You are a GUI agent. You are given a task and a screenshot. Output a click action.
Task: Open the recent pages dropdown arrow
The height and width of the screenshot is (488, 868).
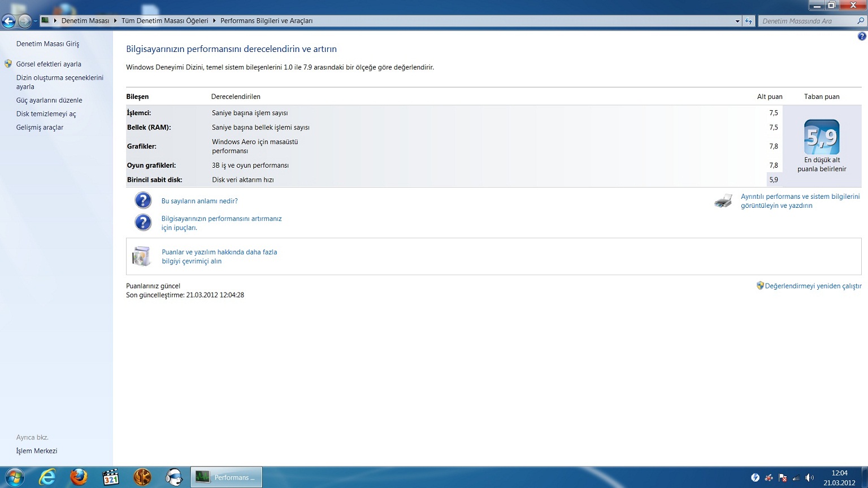click(35, 21)
